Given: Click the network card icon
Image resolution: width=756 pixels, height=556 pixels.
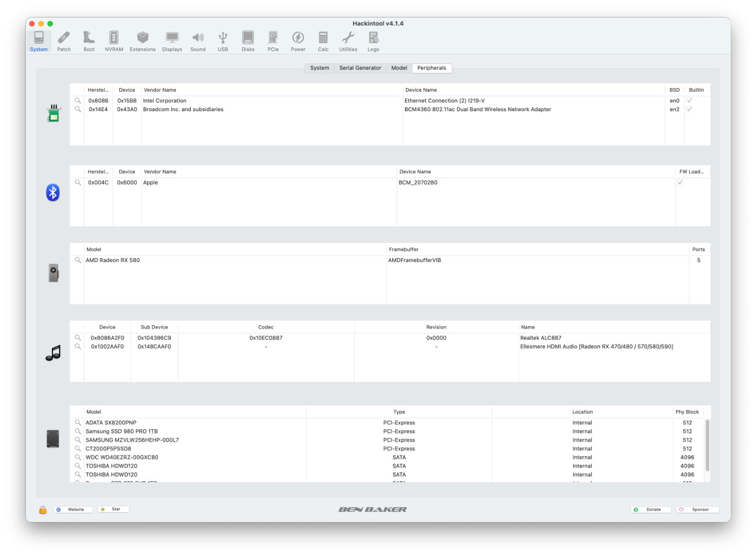Looking at the screenshot, I should tap(54, 113).
